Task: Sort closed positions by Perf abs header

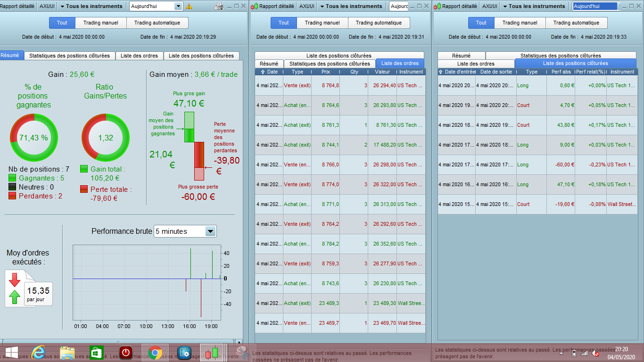Action: [561, 72]
